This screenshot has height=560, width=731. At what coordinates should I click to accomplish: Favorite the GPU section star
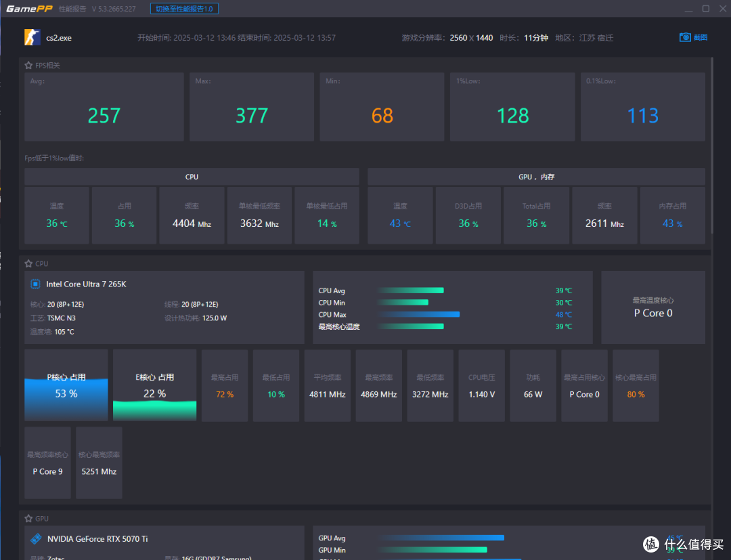tap(28, 519)
